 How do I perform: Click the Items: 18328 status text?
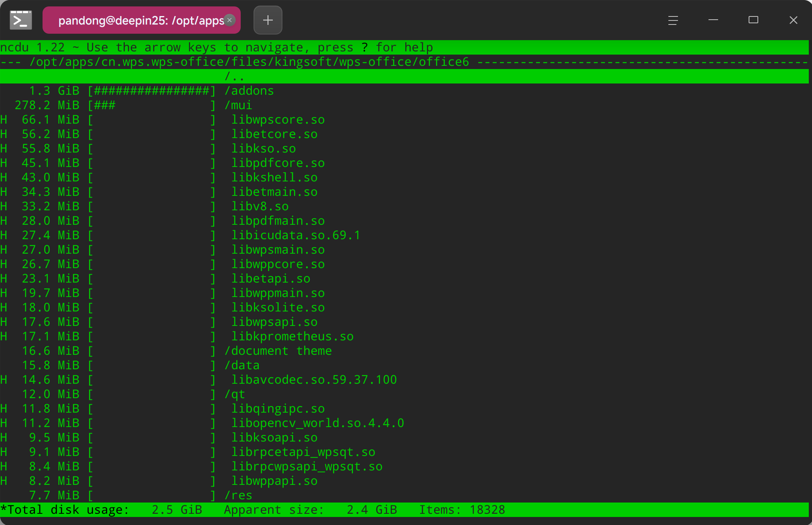click(462, 510)
